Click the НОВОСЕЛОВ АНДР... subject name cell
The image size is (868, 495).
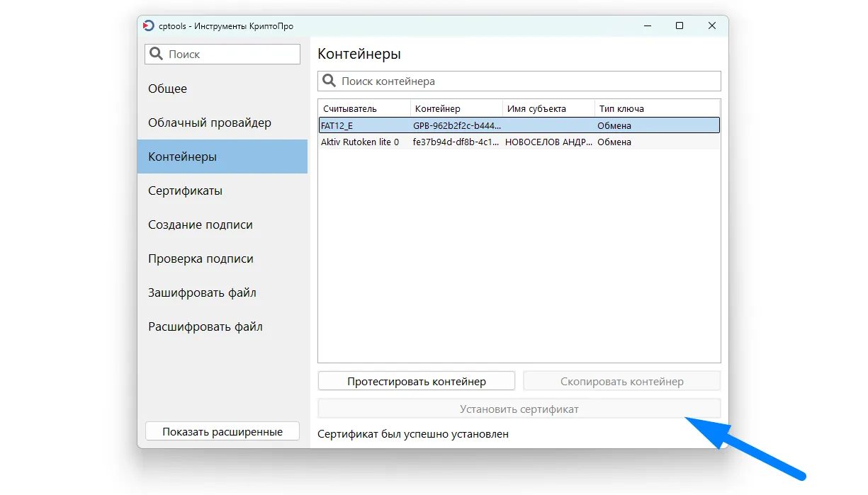point(548,142)
